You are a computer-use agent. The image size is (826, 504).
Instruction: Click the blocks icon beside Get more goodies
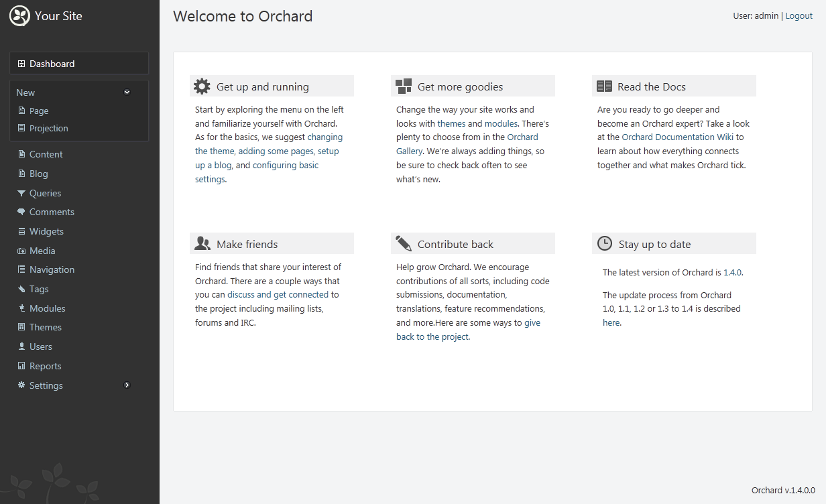pyautogui.click(x=404, y=86)
